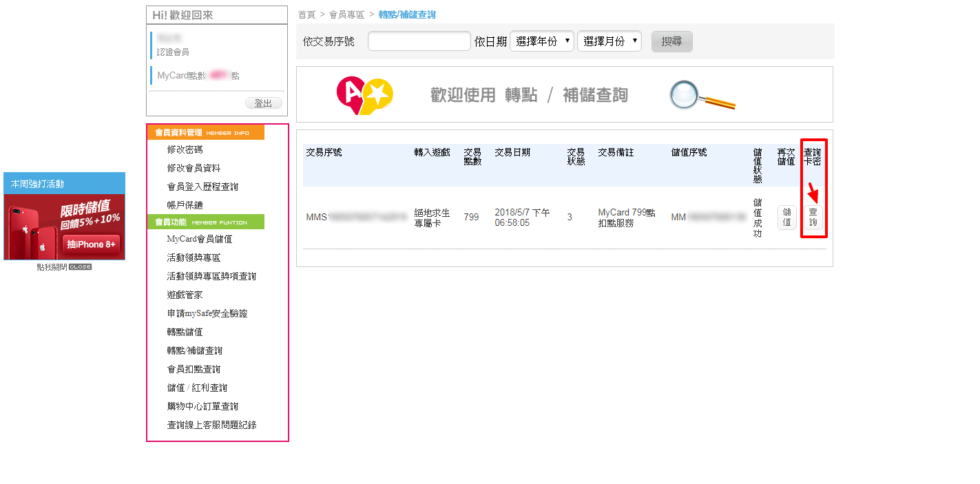Screen dimensions: 980x484
Task: Open 轉點儲值 sidebar item
Action: pyautogui.click(x=185, y=332)
